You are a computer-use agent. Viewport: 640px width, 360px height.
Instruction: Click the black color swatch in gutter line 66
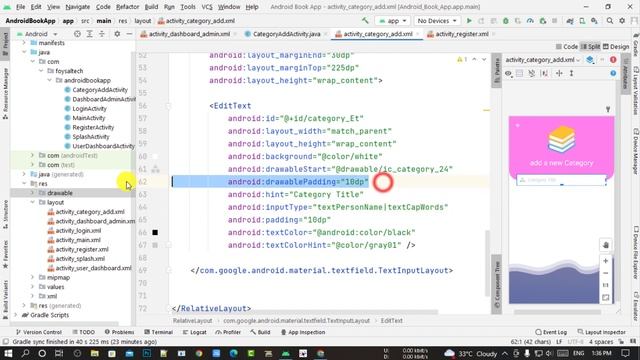155,232
